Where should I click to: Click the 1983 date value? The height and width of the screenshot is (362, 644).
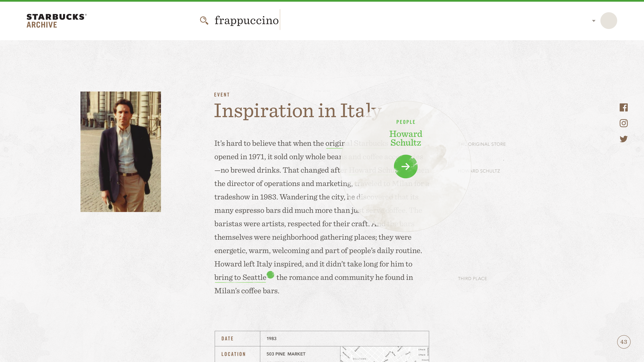pos(271,339)
